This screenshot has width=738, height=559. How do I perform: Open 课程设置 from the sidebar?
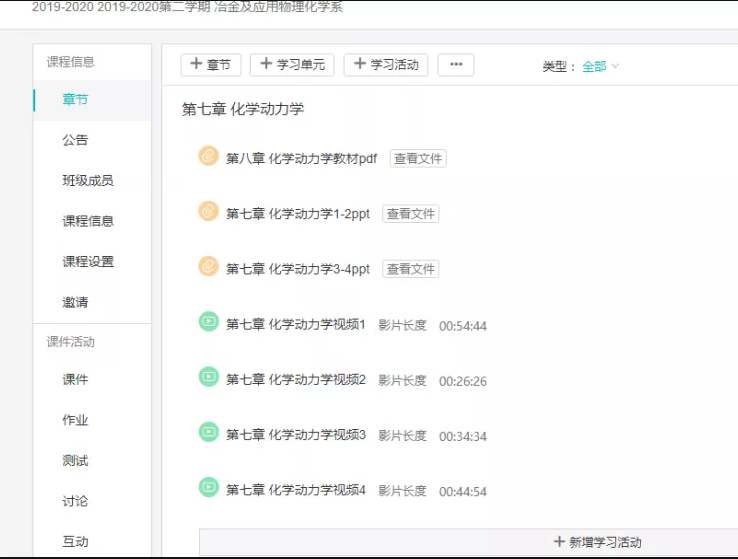88,262
